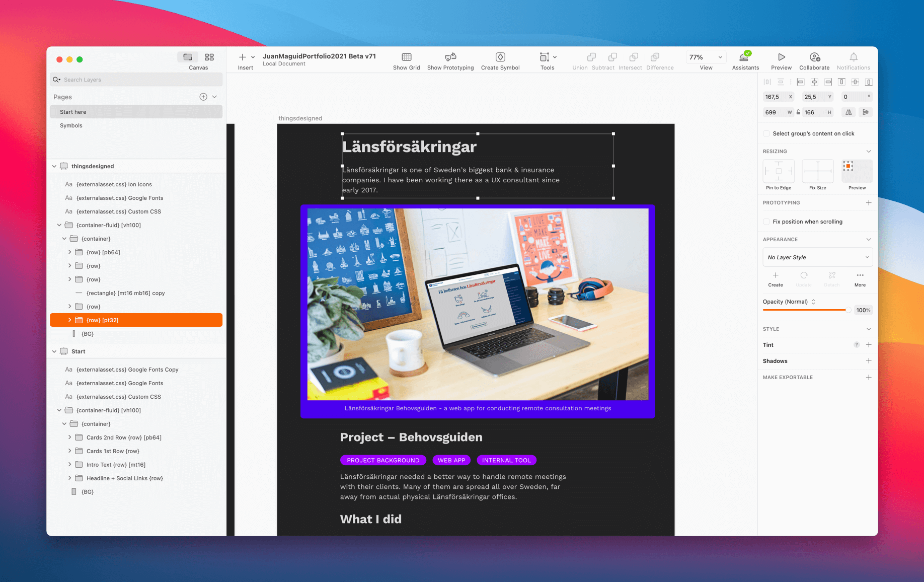Align layer vertically to middle
Viewport: 924px width, 582px height.
[855, 82]
